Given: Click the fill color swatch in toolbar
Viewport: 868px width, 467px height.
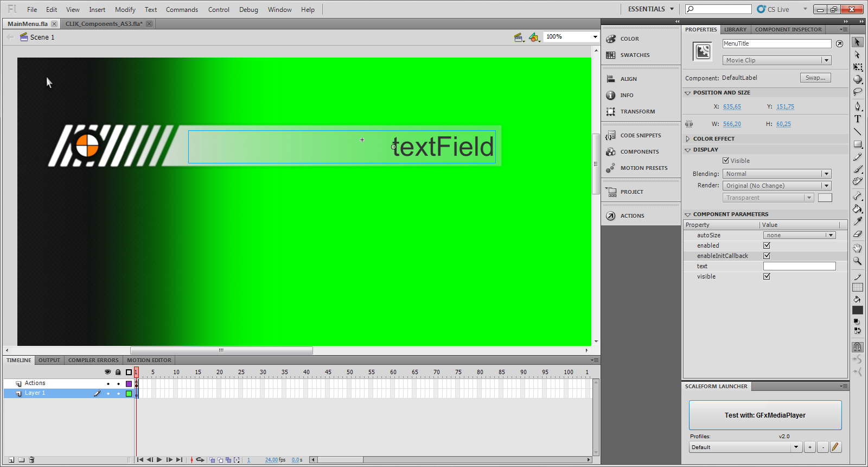Looking at the screenshot, I should 857,310.
